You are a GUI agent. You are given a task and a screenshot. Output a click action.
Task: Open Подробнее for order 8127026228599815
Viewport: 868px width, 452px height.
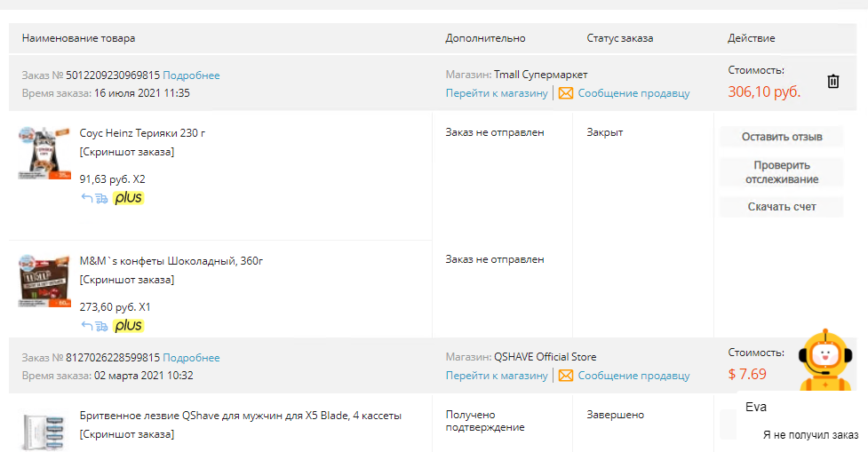(x=191, y=358)
